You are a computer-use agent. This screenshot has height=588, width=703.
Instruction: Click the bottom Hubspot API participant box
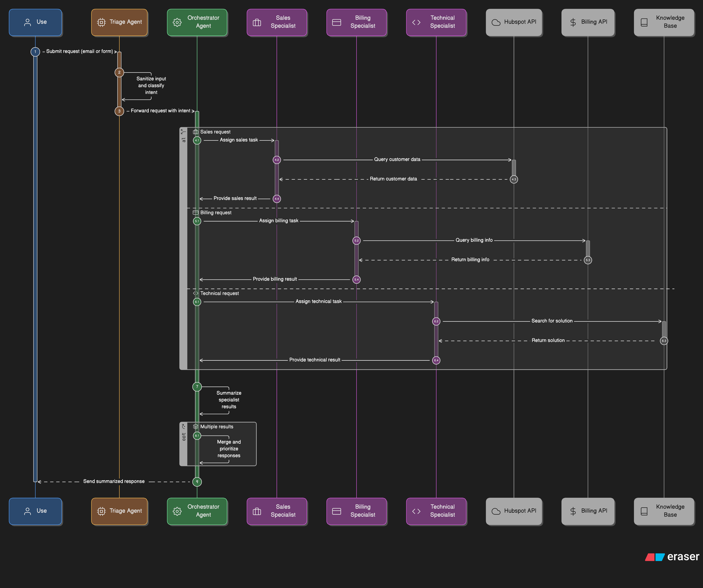pyautogui.click(x=514, y=511)
